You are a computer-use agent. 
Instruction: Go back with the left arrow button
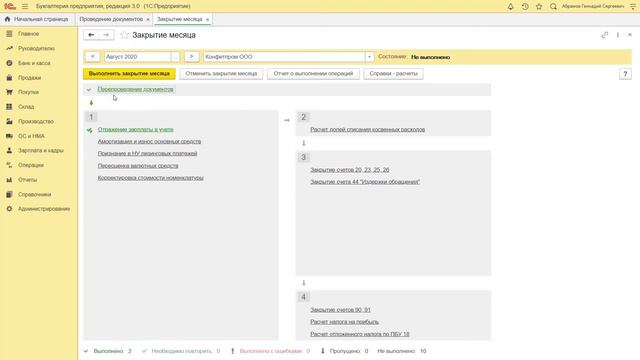[x=91, y=35]
